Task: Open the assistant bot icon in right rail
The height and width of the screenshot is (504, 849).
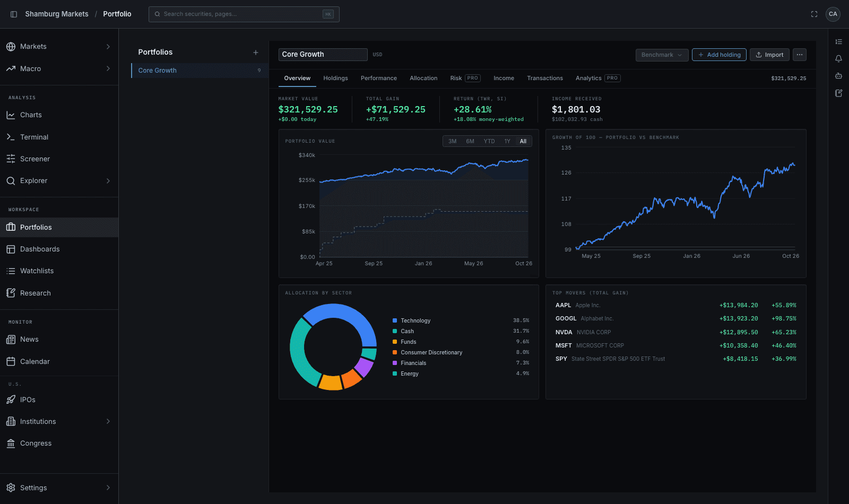Action: [x=838, y=76]
